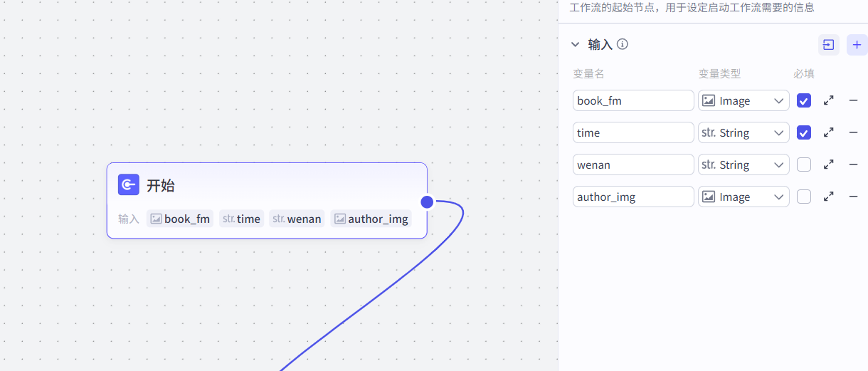Expand the book_fm variable row editor
This screenshot has width=868, height=371.
828,100
